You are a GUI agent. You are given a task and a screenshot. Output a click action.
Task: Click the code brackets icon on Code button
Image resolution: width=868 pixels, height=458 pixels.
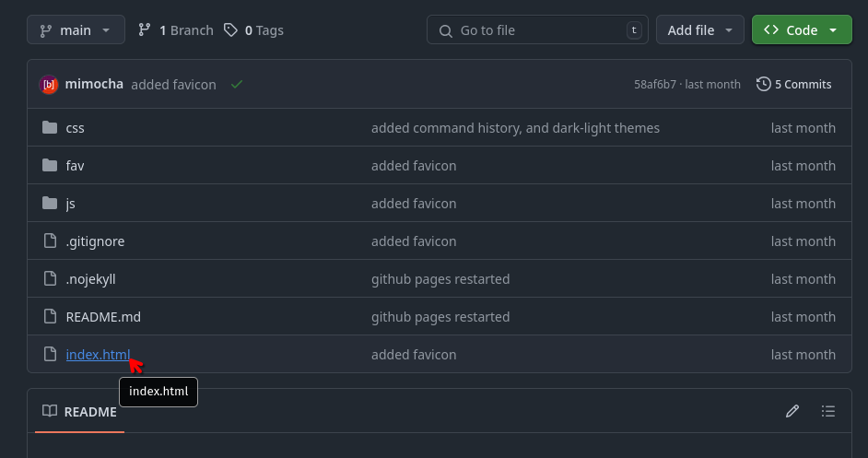(x=771, y=29)
